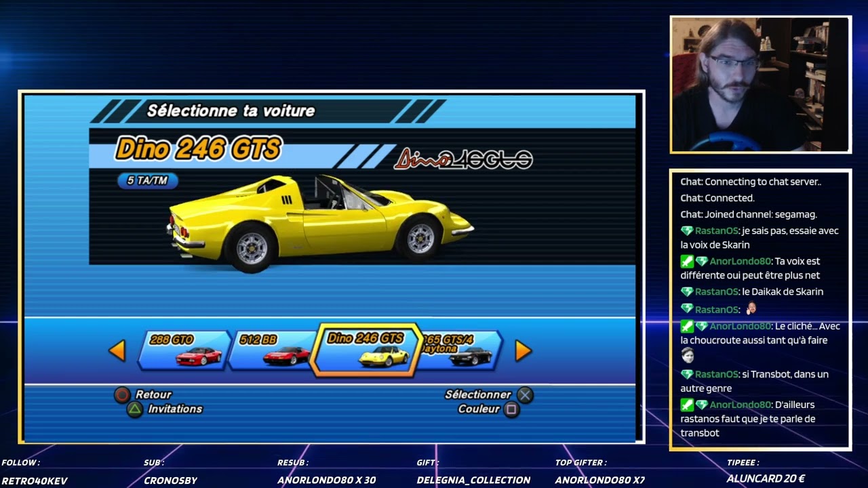Click AnorLondo80 name on 'Le cliché' message
868x488 pixels.
pos(741,326)
